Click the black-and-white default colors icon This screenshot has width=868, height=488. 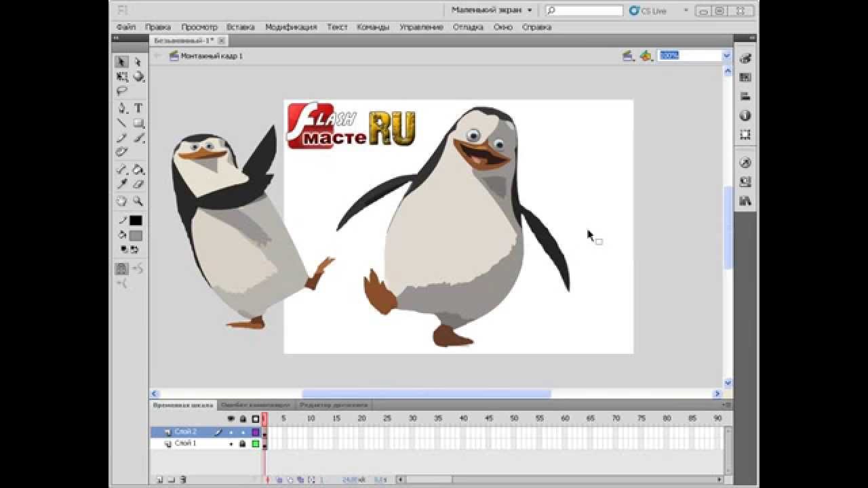tap(123, 249)
